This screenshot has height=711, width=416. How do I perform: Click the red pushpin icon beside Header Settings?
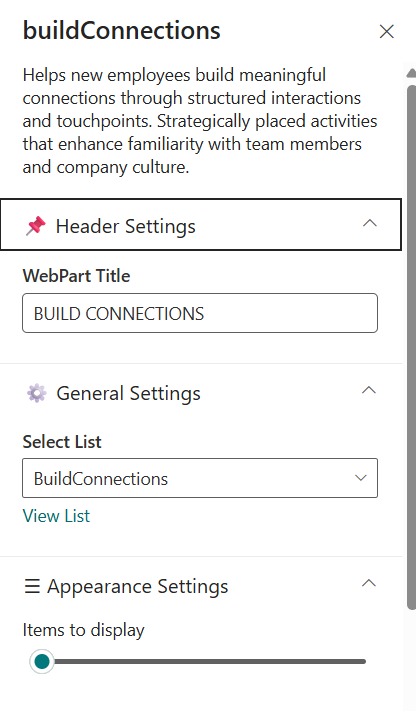[x=35, y=225]
